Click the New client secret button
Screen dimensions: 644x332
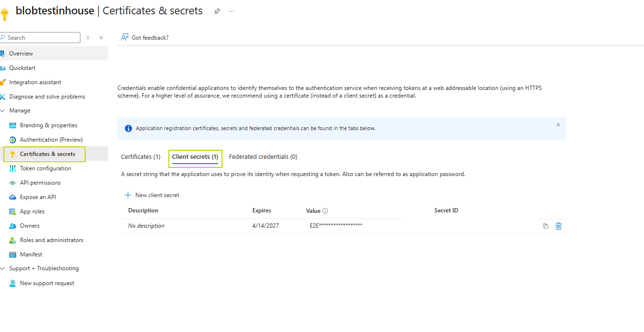click(x=152, y=195)
